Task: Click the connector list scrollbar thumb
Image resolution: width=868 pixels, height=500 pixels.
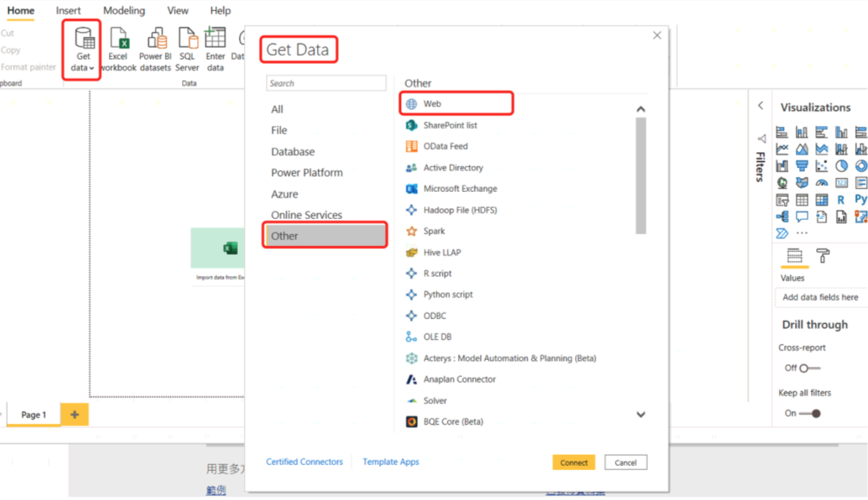Action: pos(641,176)
